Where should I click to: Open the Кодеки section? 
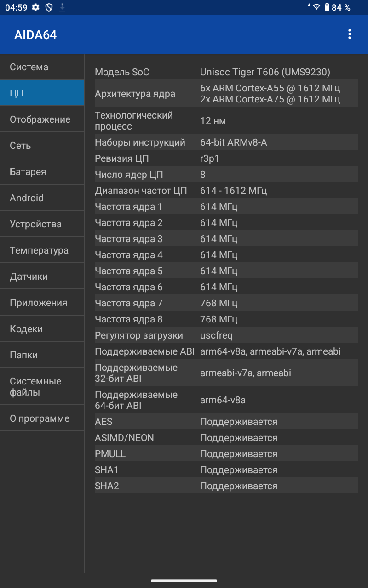[42, 329]
